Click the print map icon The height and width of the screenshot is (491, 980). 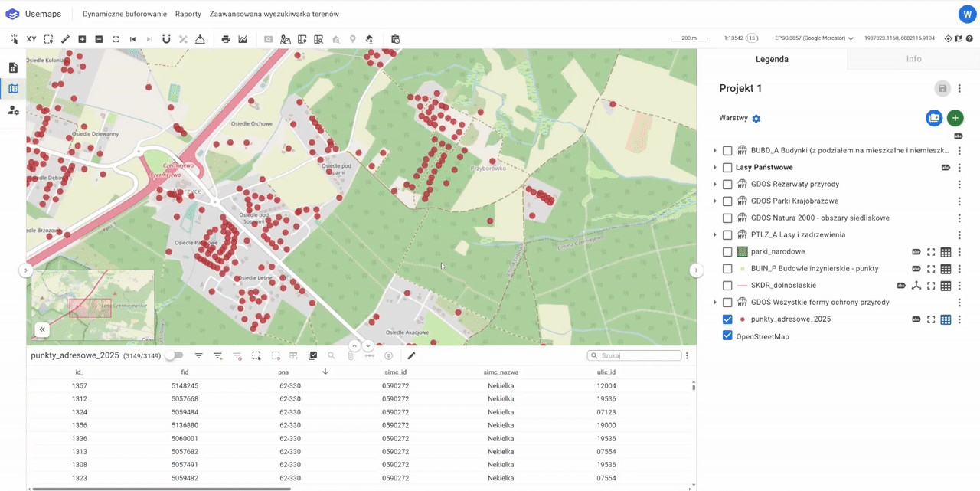226,39
